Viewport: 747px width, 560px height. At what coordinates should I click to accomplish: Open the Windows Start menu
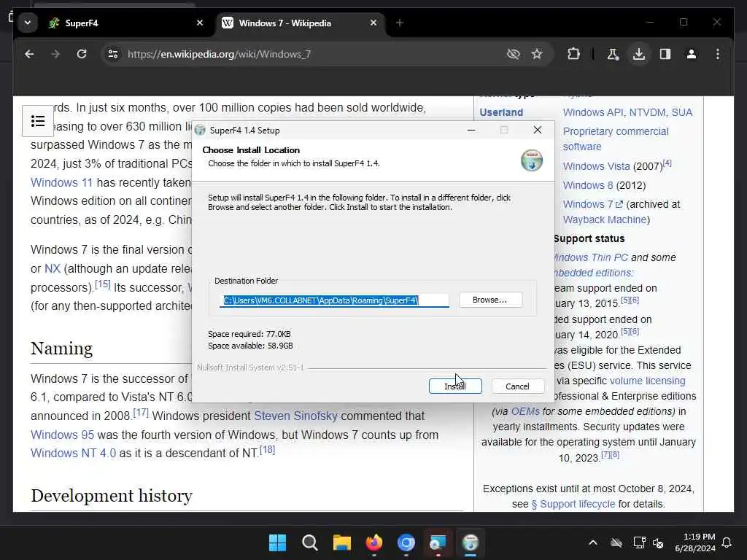click(x=277, y=542)
